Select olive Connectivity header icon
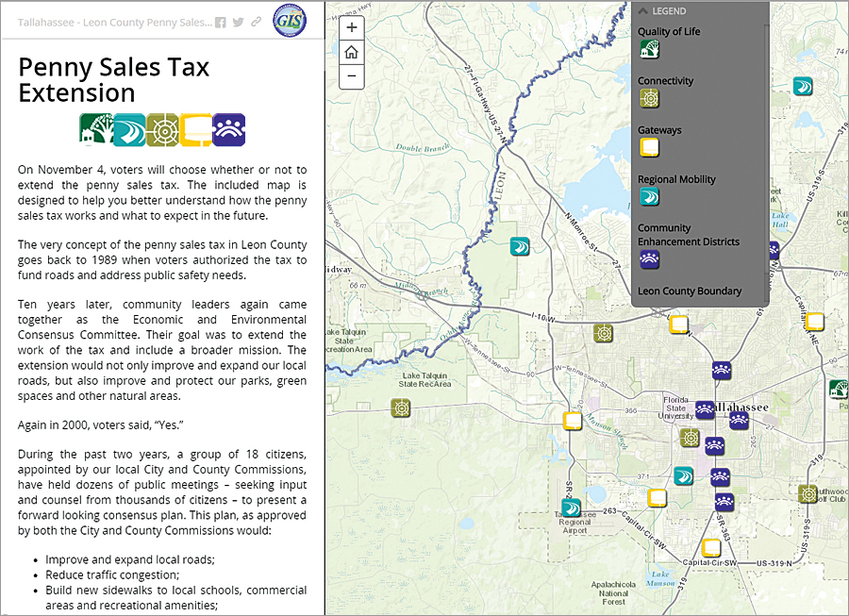Image resolution: width=849 pixels, height=616 pixels. point(162,129)
